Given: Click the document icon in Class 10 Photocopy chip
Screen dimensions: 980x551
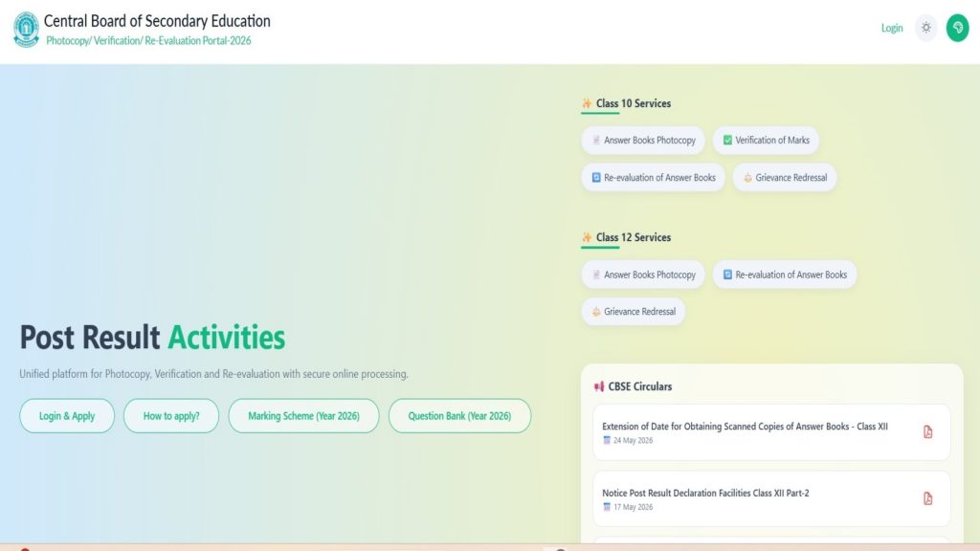Looking at the screenshot, I should tap(596, 140).
